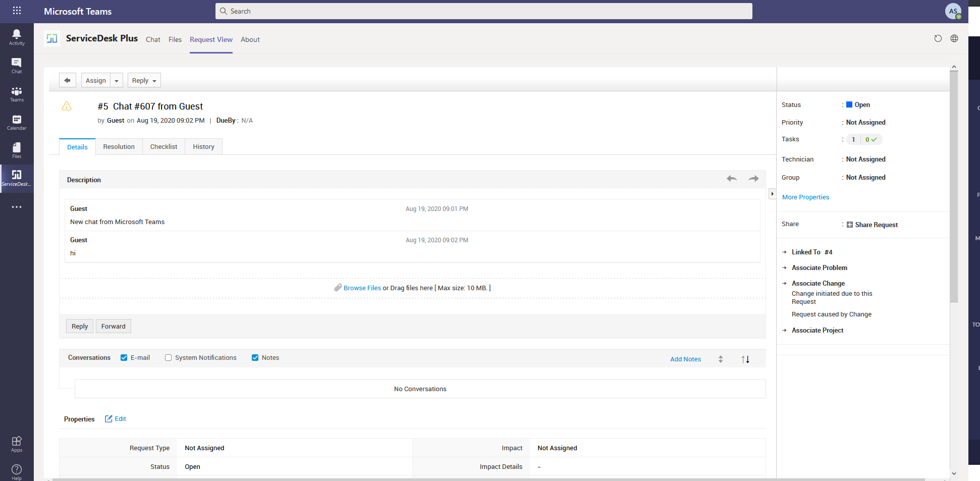Viewport: 980px width, 481px height.
Task: Go back using the left arrow button
Action: pyautogui.click(x=68, y=80)
